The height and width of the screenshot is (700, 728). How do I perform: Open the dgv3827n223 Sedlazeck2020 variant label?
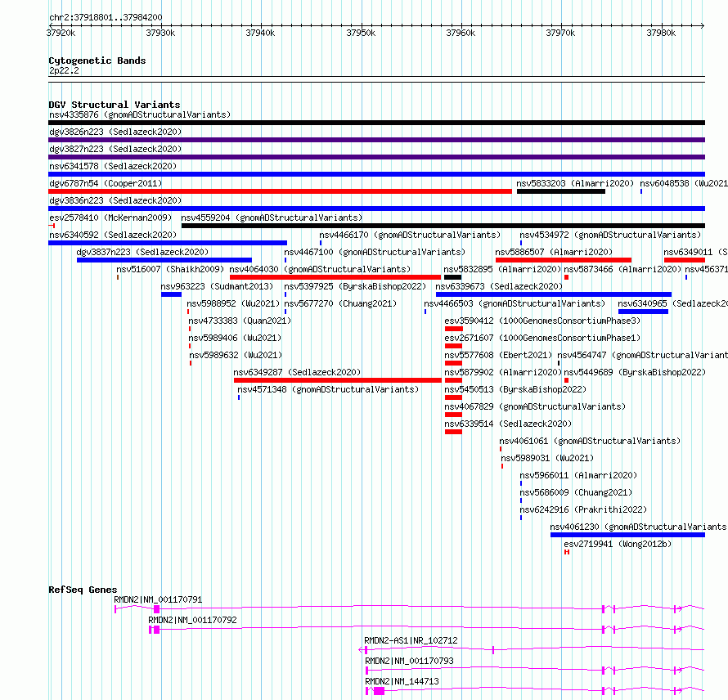click(115, 149)
